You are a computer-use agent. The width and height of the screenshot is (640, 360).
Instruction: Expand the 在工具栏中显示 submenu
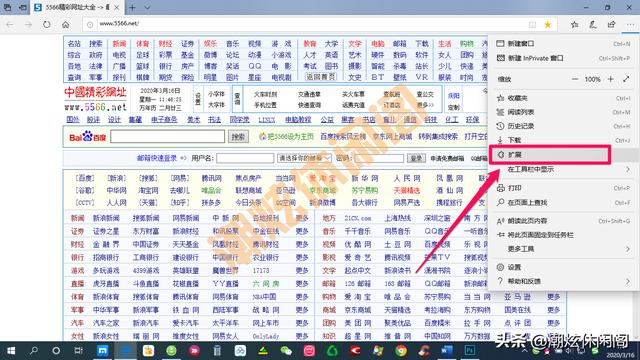pyautogui.click(x=563, y=169)
